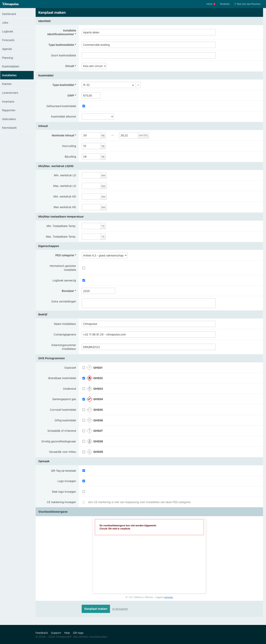This screenshot has width=266, height=644.
Task: Click the GHS01 explosive pictogram icon
Action: 89,368
